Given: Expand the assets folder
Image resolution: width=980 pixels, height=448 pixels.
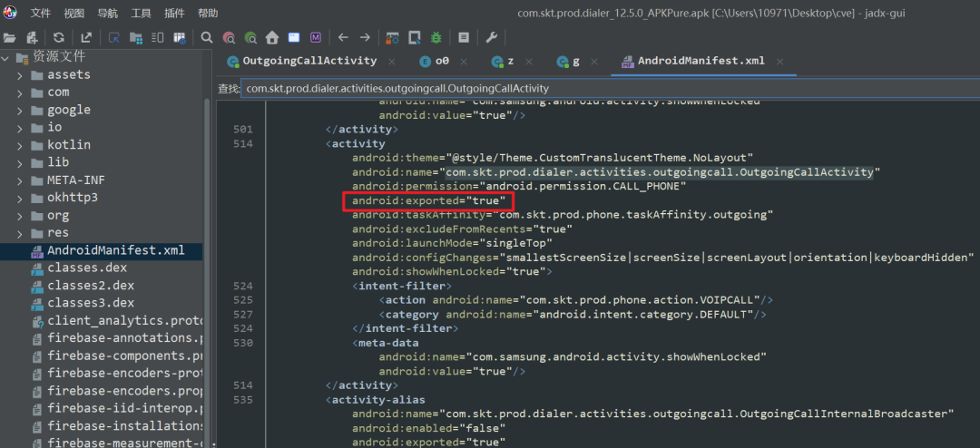Looking at the screenshot, I should [20, 75].
